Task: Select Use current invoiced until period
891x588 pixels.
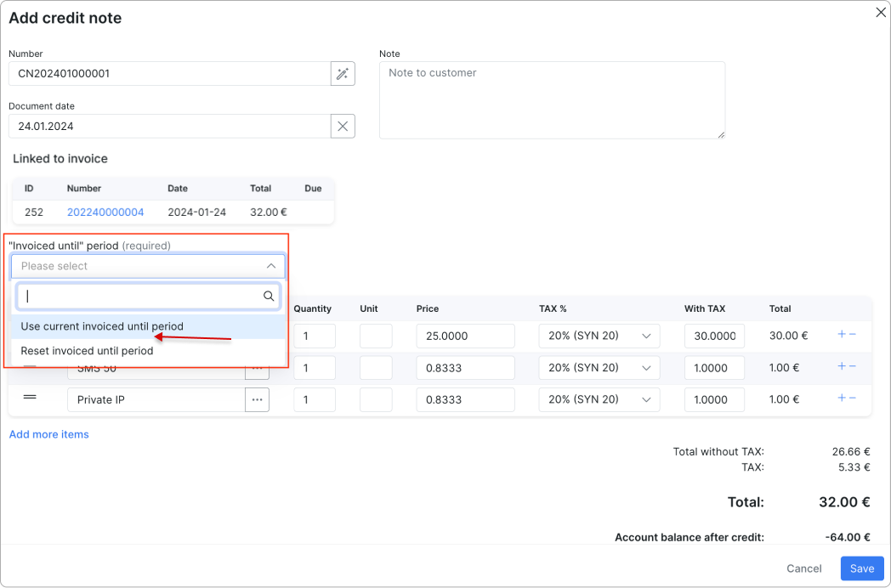Action: [x=148, y=326]
